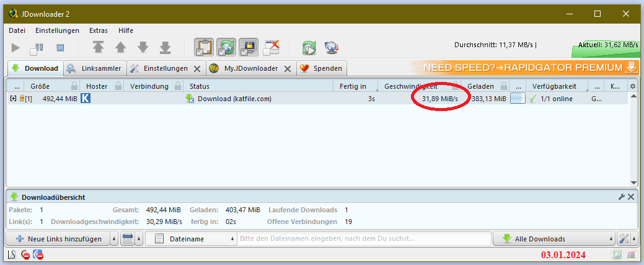This screenshot has height=265, width=644.
Task: Close the Einstellungen tab
Action: pos(197,69)
